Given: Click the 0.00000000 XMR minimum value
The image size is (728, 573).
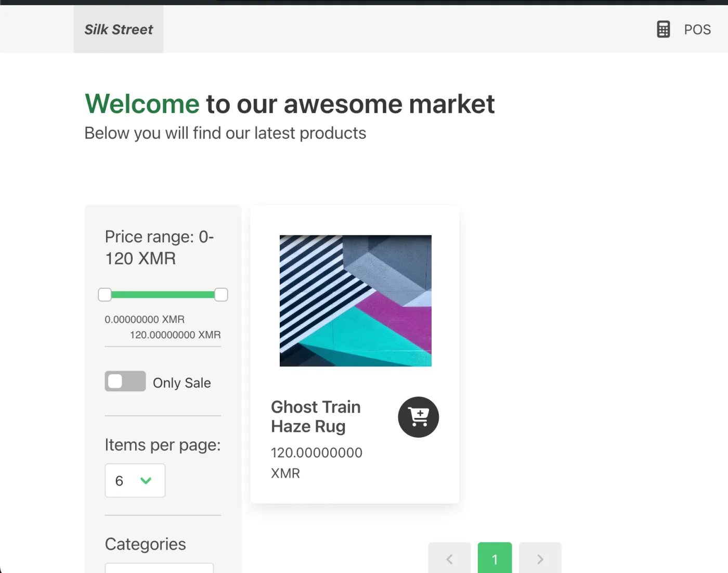Looking at the screenshot, I should pos(145,319).
